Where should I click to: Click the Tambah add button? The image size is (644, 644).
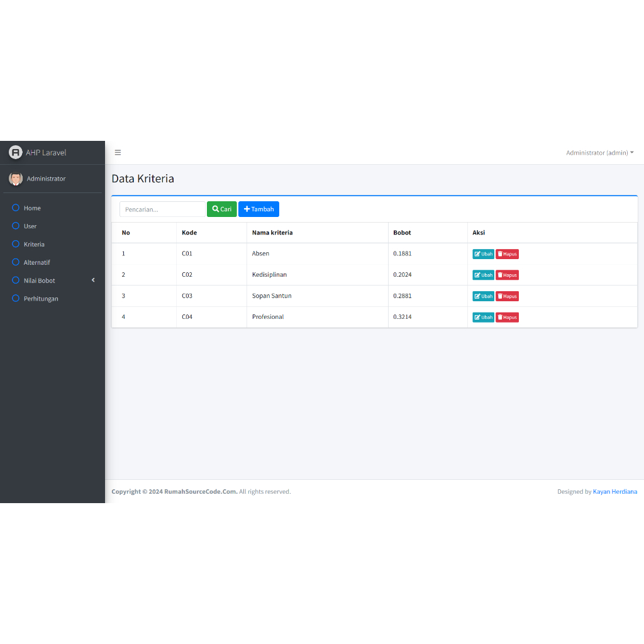click(x=258, y=209)
